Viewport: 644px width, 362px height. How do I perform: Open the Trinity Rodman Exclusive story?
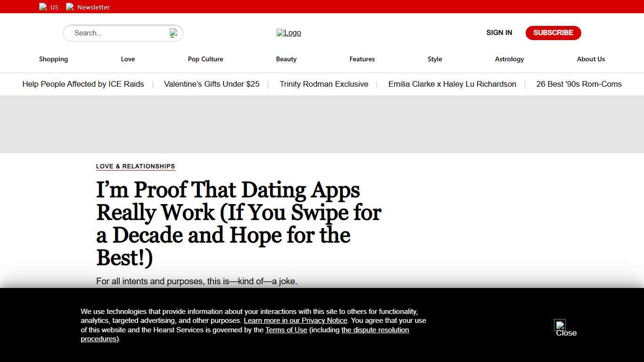tap(324, 84)
